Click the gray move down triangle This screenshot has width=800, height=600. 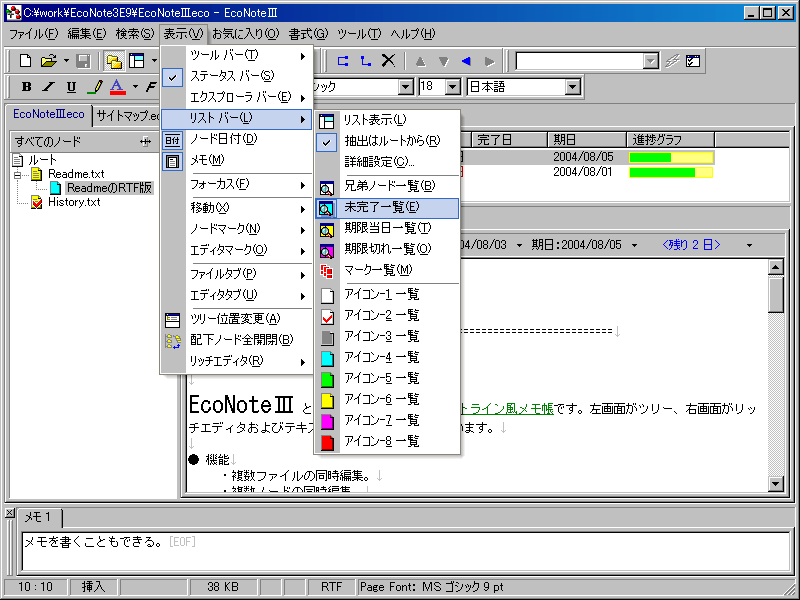tap(443, 62)
